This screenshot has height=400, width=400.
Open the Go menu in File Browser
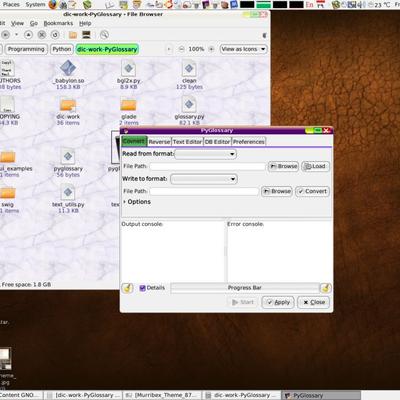click(x=34, y=23)
